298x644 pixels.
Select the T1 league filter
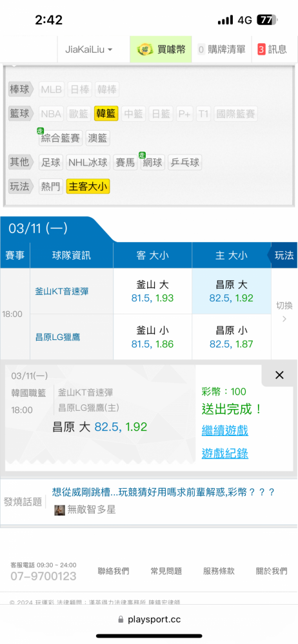pyautogui.click(x=203, y=114)
